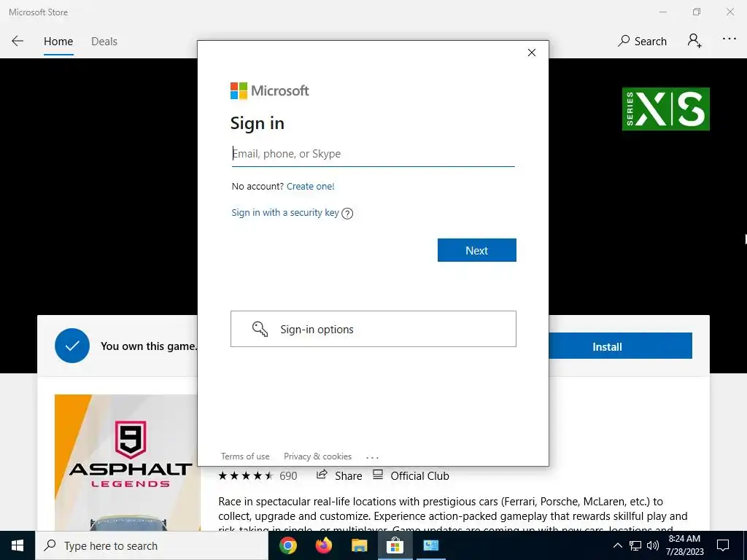Click the Asphalt Legends cover image
The height and width of the screenshot is (560, 747).
[x=127, y=462]
